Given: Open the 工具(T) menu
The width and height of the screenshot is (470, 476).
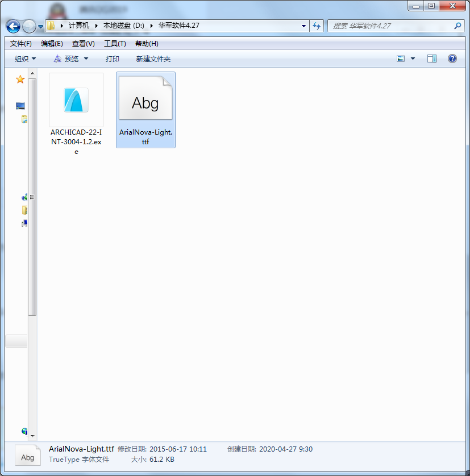Looking at the screenshot, I should click(x=115, y=44).
